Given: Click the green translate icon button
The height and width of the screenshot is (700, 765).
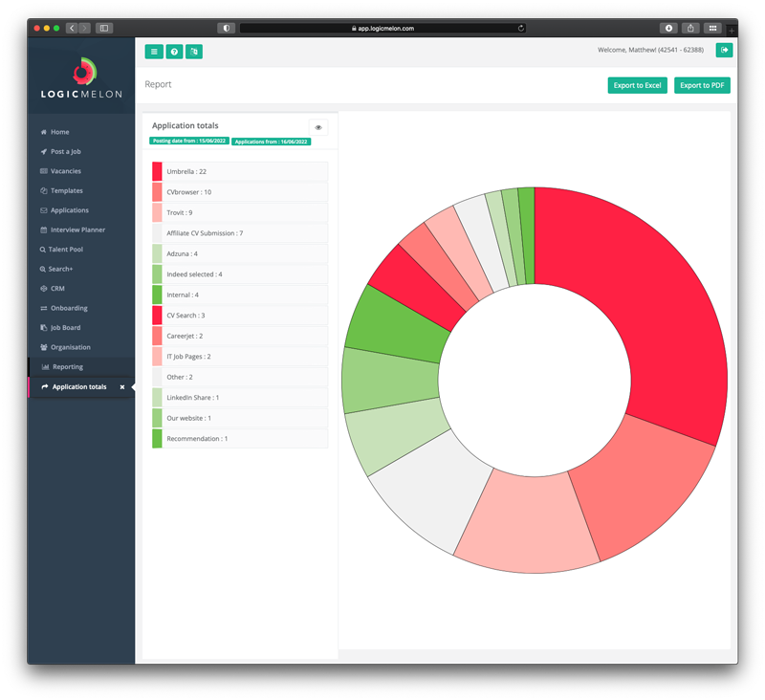Looking at the screenshot, I should (194, 52).
